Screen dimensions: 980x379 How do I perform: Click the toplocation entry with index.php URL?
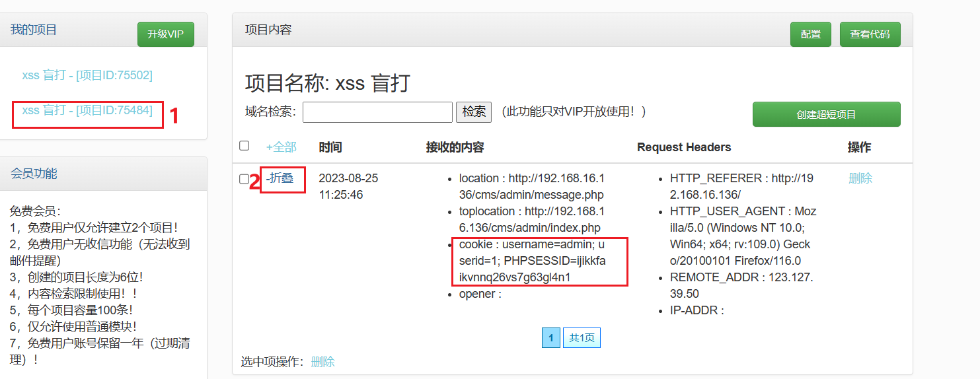(x=532, y=220)
